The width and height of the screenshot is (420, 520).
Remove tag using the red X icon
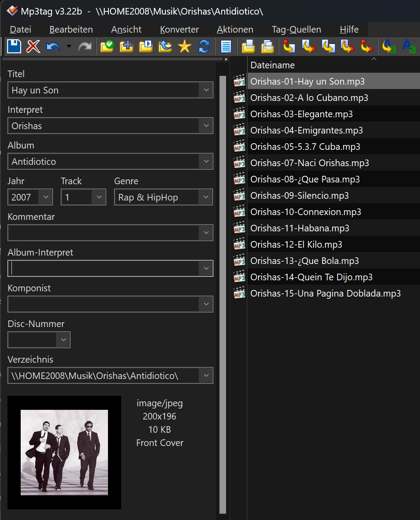coord(33,46)
